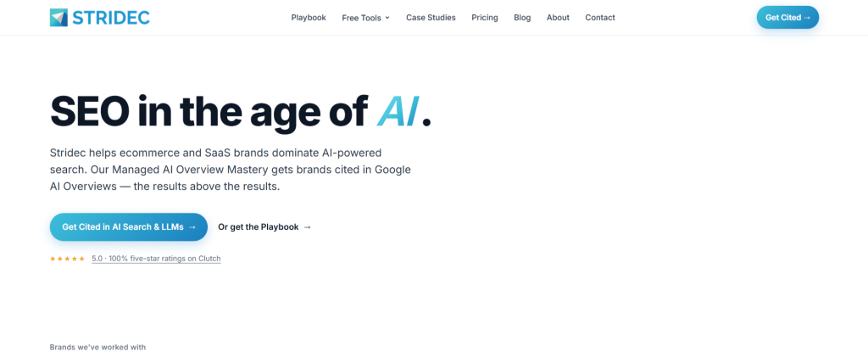Follow the Or get the Playbook link

264,227
